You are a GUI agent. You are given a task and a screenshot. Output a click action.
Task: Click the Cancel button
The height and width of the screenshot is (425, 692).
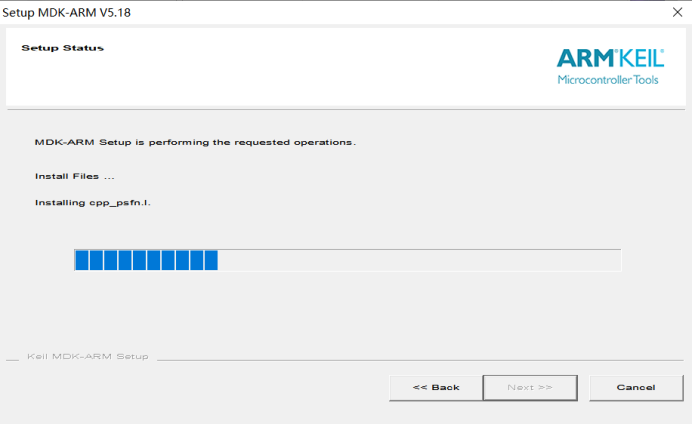coord(636,388)
